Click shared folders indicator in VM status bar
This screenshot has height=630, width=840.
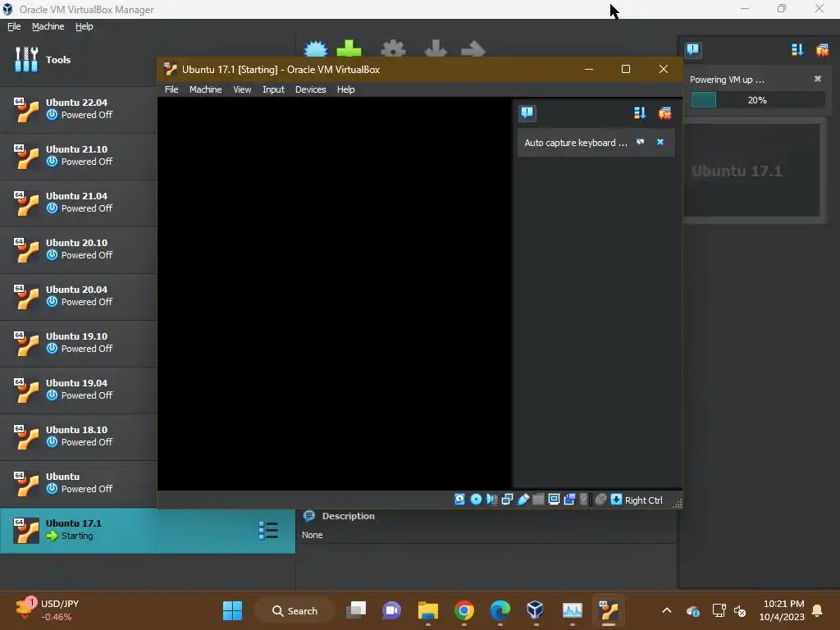click(538, 500)
